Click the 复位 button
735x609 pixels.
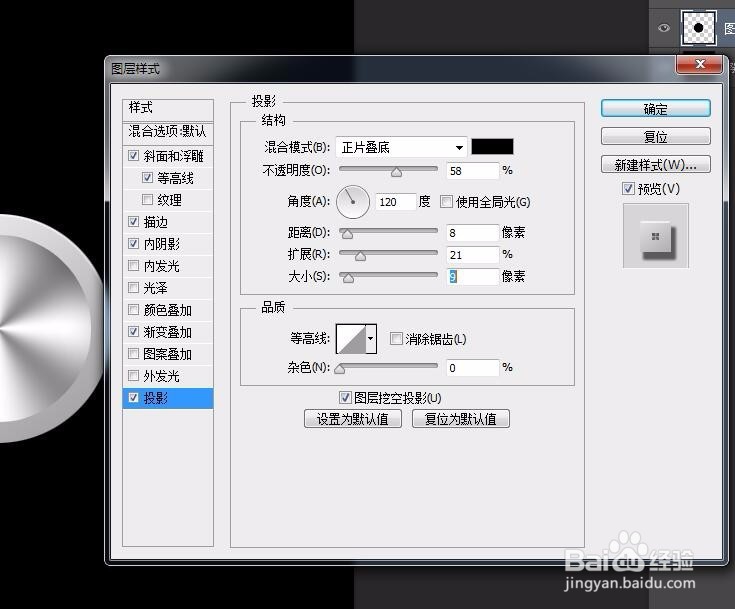click(655, 137)
